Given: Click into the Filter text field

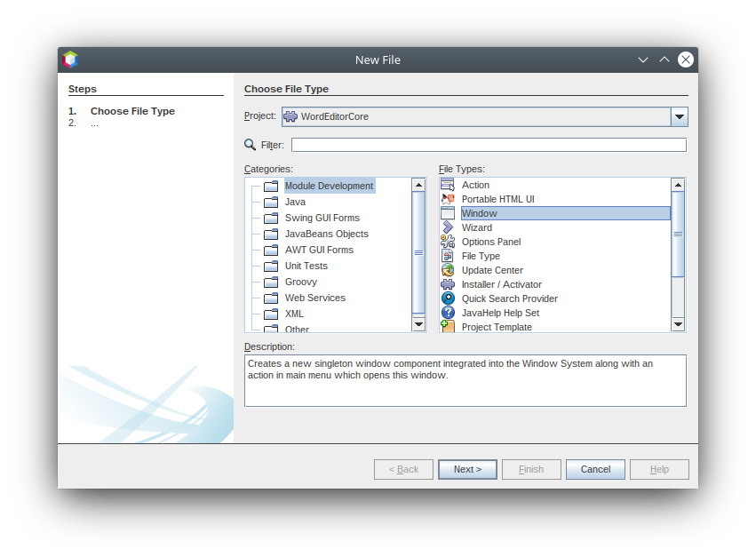Looking at the screenshot, I should (x=489, y=145).
